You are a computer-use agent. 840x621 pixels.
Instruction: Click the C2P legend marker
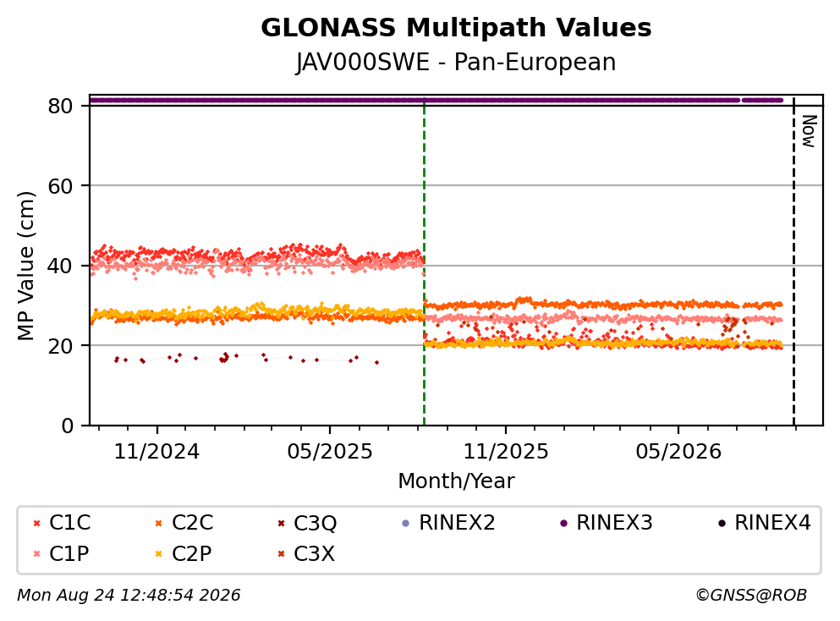(158, 554)
